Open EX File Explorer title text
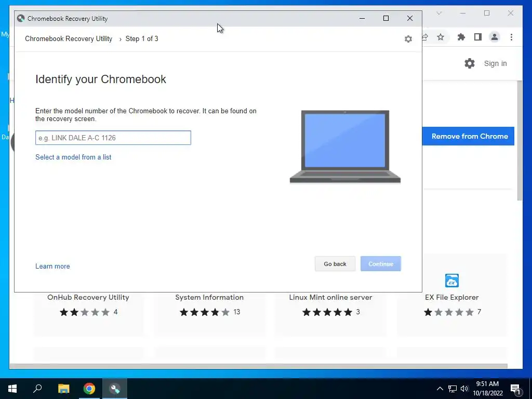This screenshot has height=399, width=532. coord(451,297)
